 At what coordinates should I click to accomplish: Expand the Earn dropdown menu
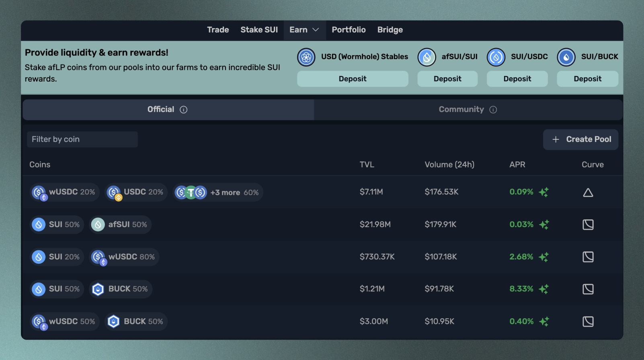coord(304,30)
